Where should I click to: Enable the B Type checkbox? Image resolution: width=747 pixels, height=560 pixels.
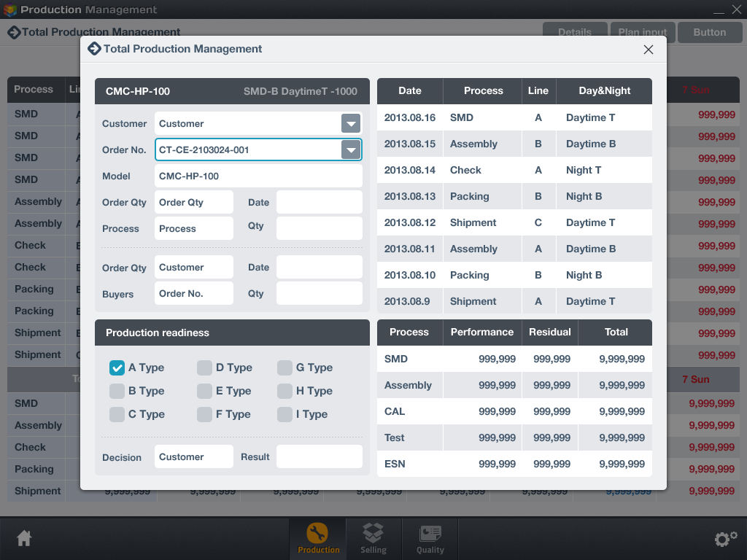[x=117, y=392]
